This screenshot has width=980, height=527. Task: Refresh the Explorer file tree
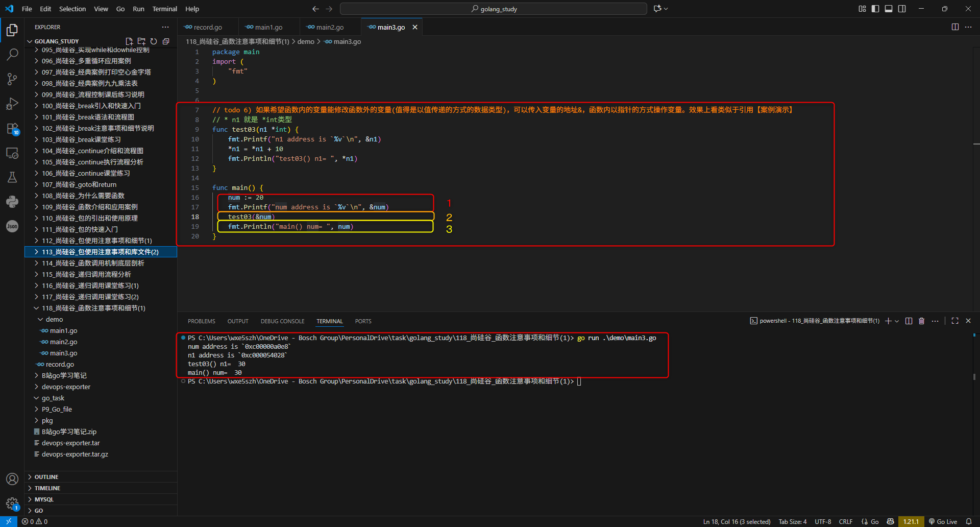pyautogui.click(x=154, y=41)
